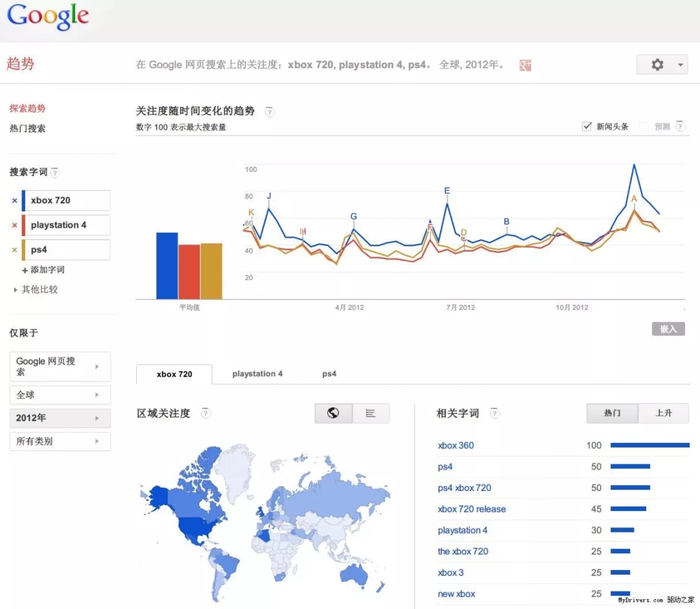The height and width of the screenshot is (609, 700).
Task: Click the help icon beside 关注度随时间变化的趋势
Action: coord(269,112)
